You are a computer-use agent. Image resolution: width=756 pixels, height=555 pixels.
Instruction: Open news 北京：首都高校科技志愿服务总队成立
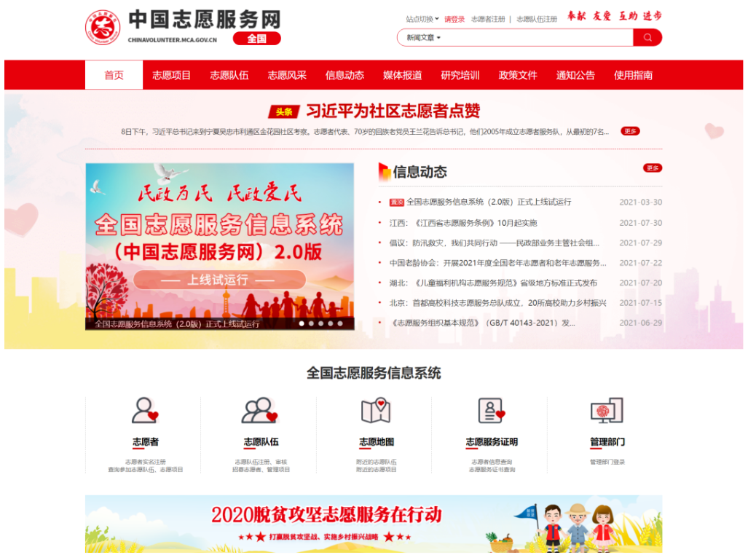pos(497,303)
